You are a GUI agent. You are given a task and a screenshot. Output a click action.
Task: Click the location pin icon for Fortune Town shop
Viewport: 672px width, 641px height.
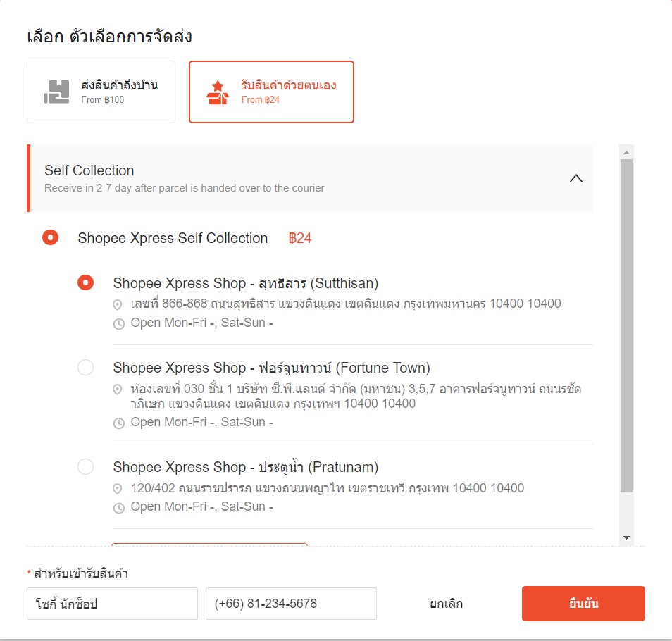click(x=119, y=390)
